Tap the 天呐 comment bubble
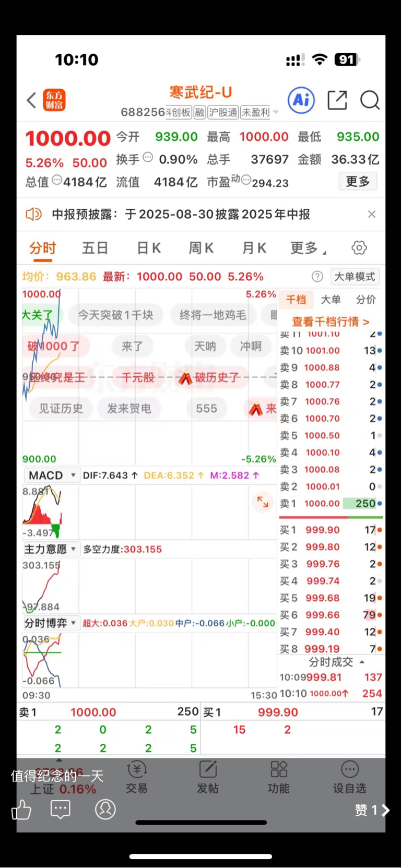Screen dimensions: 401x868 point(205,346)
